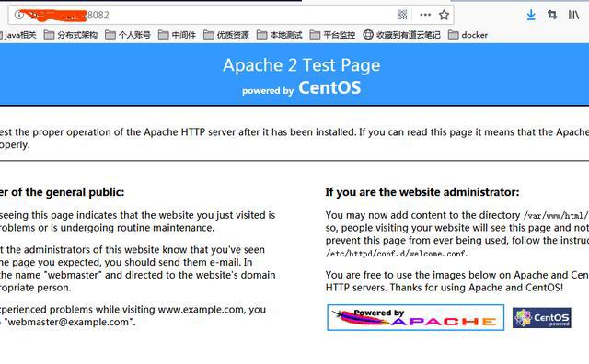Click the 收藏到有道云笔记 bookmarklet

(401, 35)
